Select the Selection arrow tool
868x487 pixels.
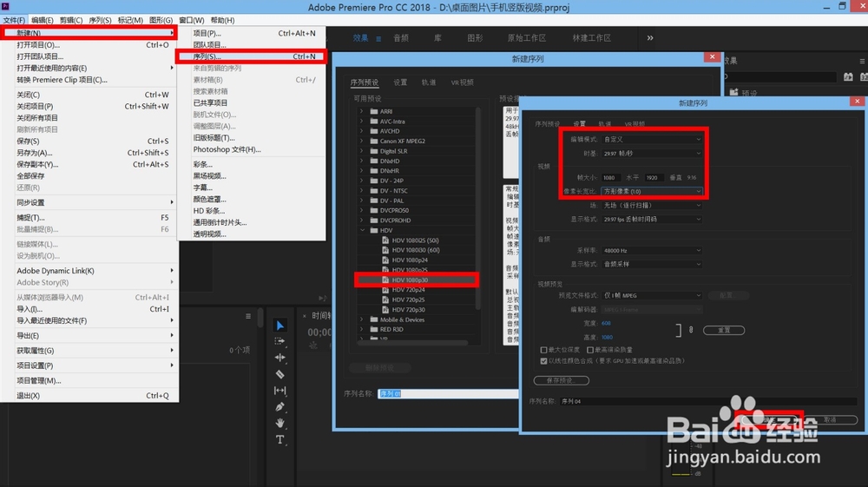coord(280,326)
